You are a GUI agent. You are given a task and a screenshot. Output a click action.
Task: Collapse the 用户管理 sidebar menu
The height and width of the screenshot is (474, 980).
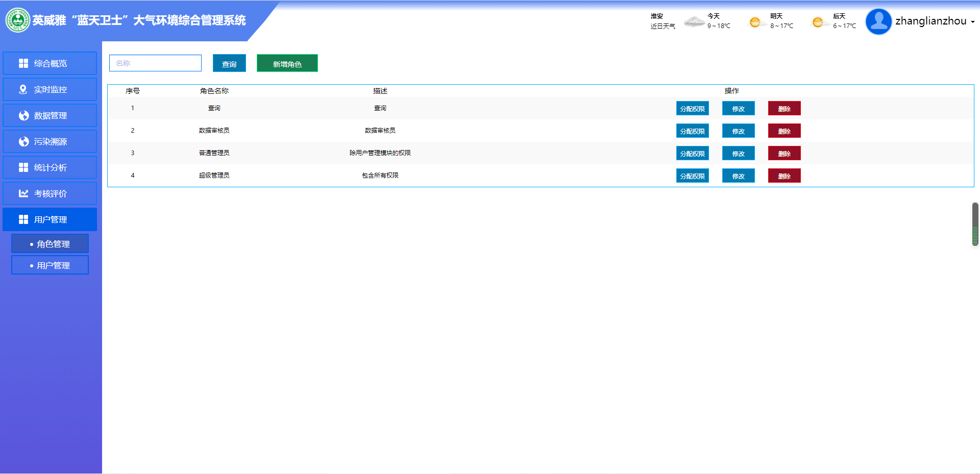click(x=50, y=219)
